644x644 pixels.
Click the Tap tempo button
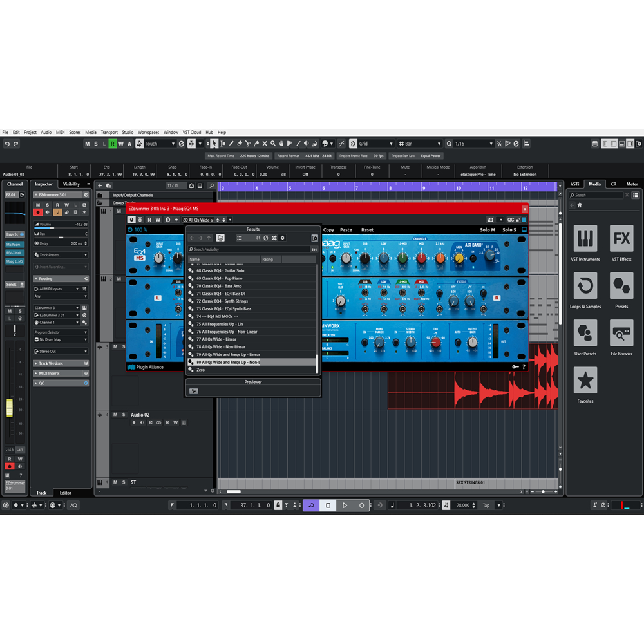click(x=486, y=506)
